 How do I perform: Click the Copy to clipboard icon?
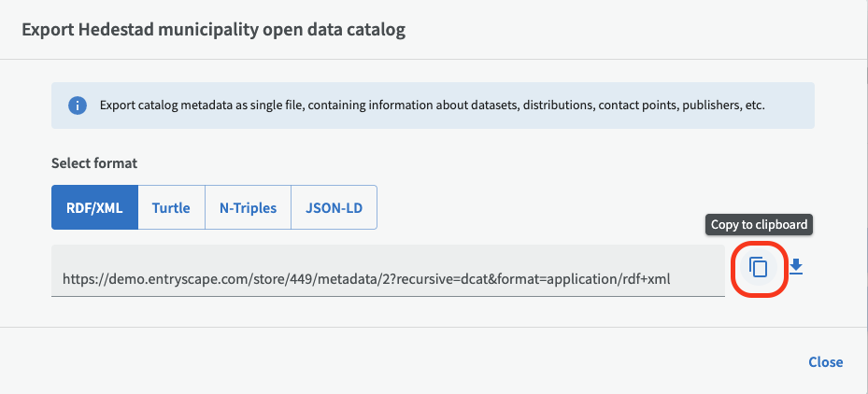coord(760,268)
